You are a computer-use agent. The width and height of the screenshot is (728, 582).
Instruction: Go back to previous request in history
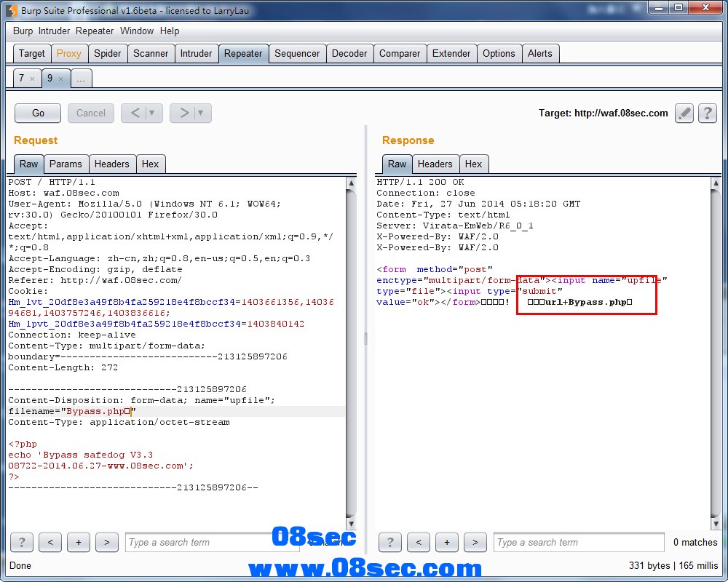135,113
